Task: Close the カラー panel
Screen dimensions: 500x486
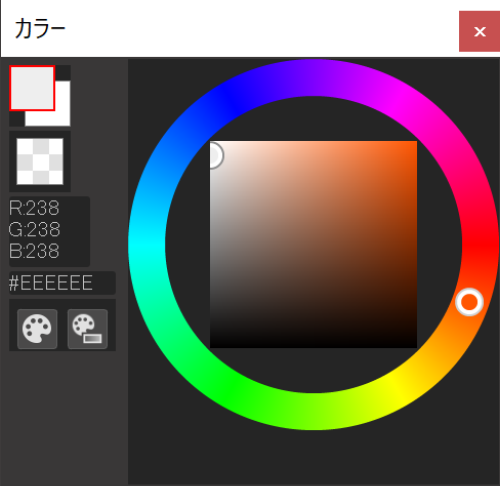Action: (480, 31)
